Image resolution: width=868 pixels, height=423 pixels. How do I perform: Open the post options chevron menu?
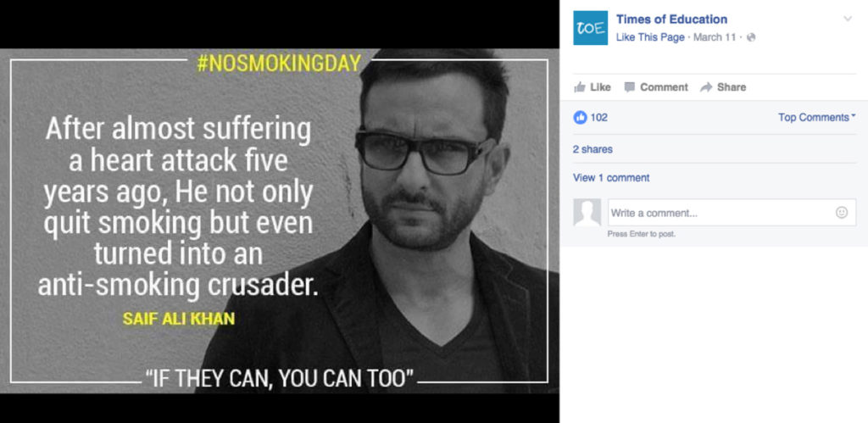pos(848,19)
